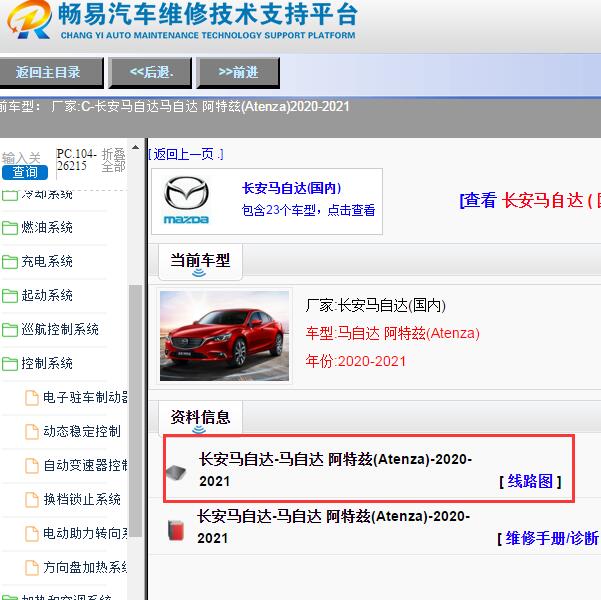Image resolution: width=601 pixels, height=600 pixels.
Task: Open 电动助力转向 tree entry
Action: point(85,533)
